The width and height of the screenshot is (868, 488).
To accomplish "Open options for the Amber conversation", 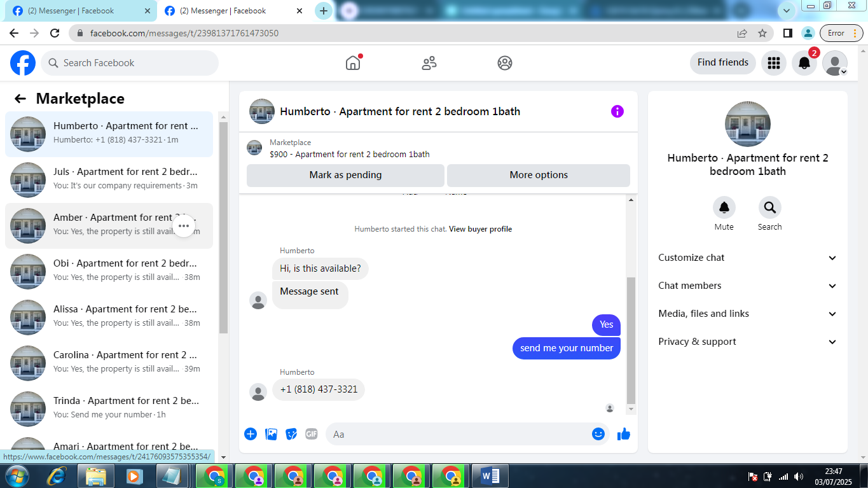I will [184, 225].
